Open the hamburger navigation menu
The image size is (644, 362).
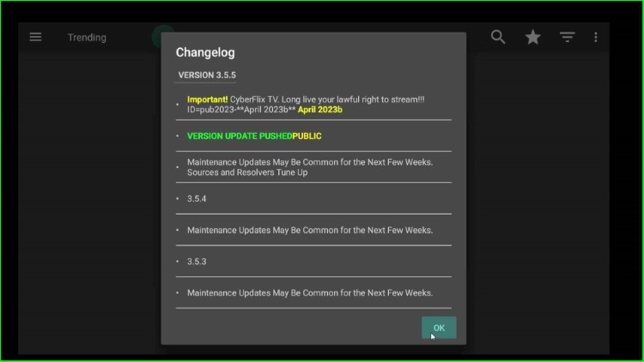coord(36,38)
